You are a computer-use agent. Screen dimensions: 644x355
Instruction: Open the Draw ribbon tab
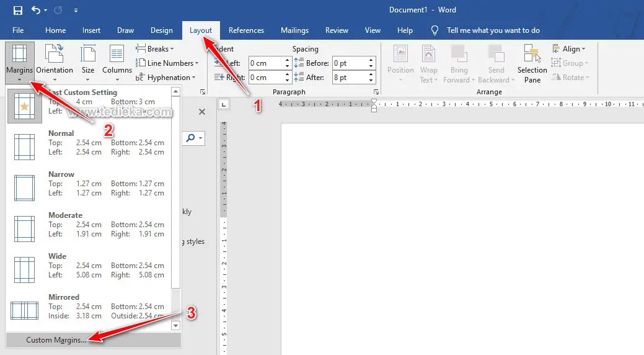[125, 30]
